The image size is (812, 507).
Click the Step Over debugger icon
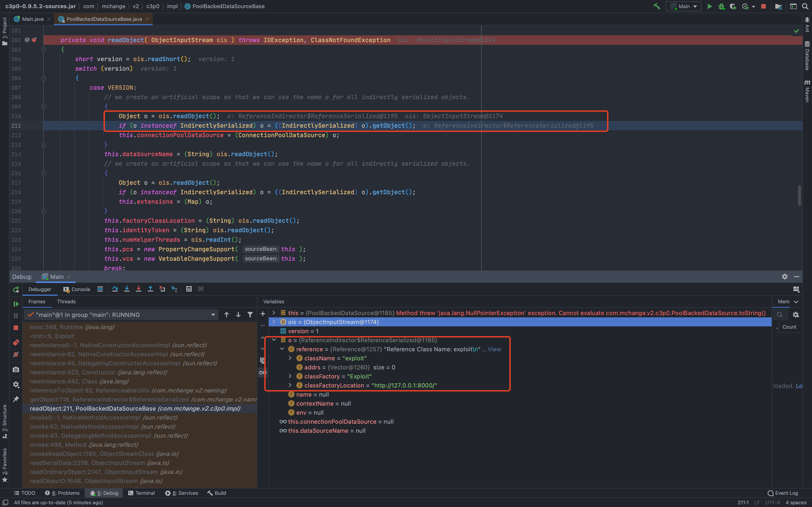[115, 289]
